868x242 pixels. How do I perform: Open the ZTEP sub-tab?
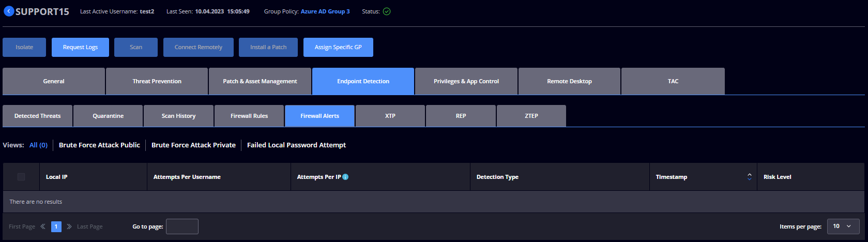[531, 116]
